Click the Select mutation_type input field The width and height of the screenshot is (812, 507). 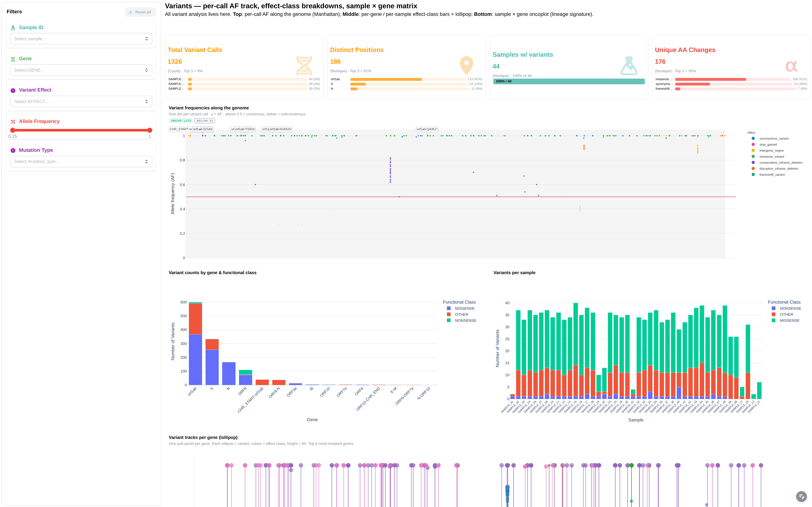tap(81, 162)
